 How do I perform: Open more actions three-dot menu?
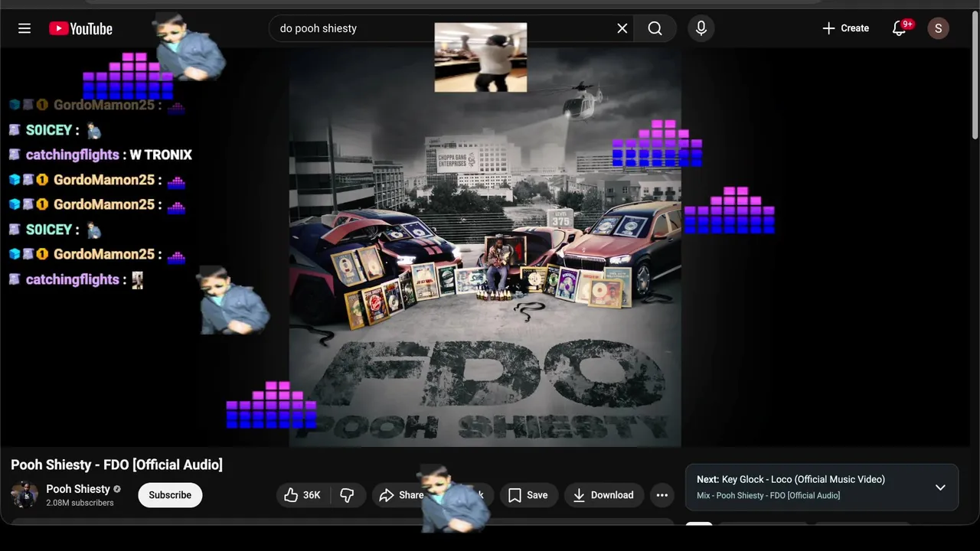coord(662,495)
